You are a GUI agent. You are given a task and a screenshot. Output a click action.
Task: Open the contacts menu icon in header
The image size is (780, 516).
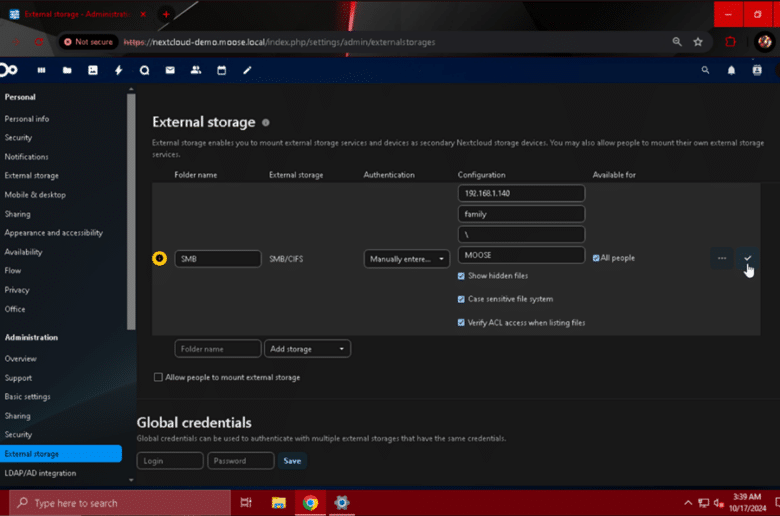(757, 70)
